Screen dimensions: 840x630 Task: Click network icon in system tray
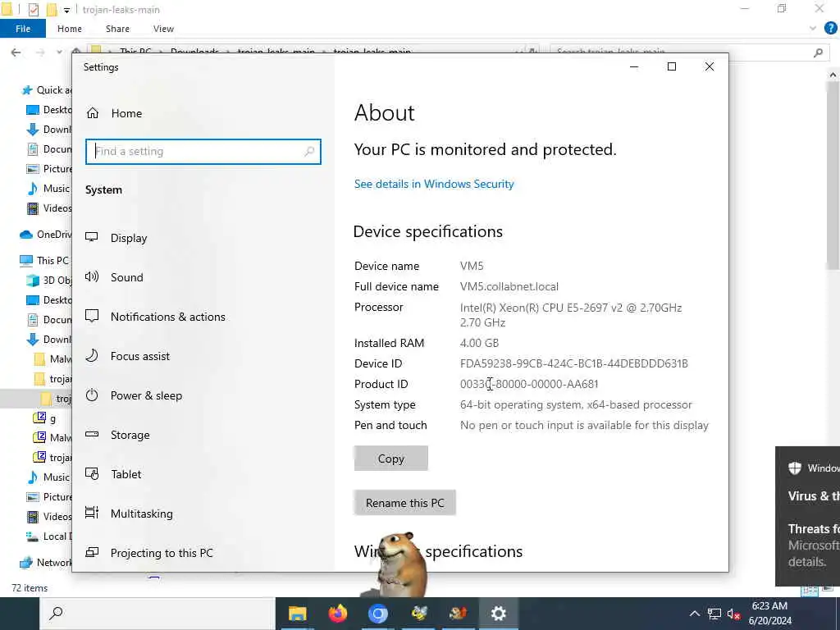pyautogui.click(x=714, y=614)
